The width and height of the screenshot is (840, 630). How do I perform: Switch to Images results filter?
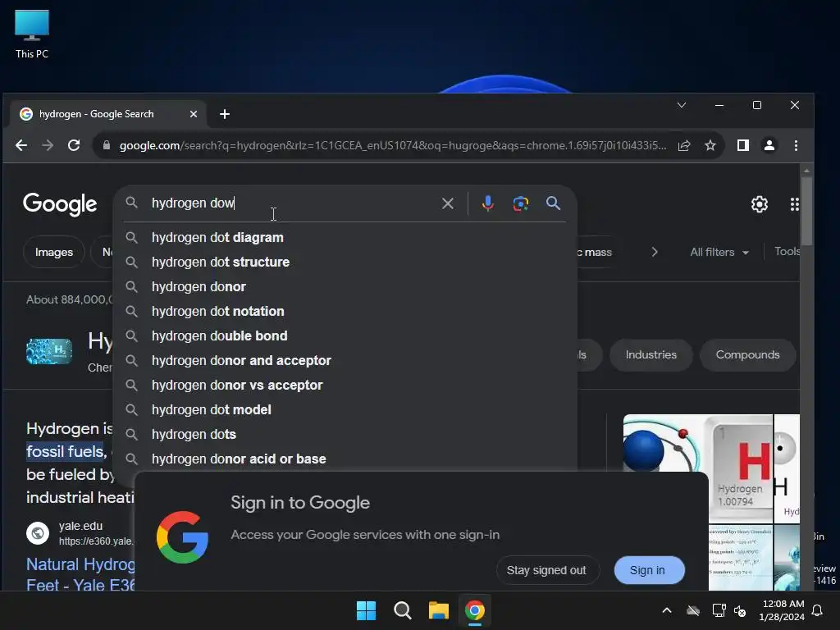(54, 252)
